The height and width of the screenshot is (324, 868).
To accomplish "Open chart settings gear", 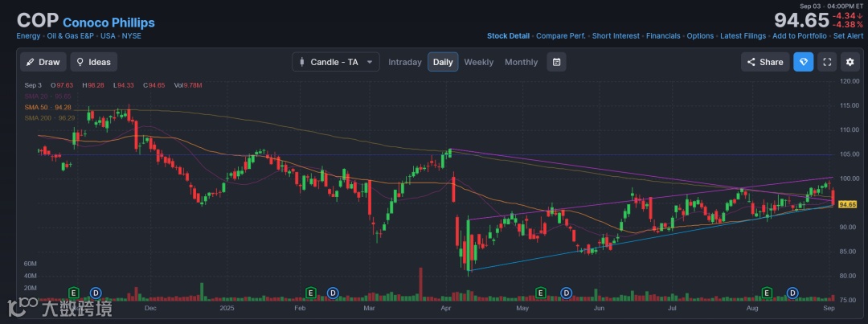I will click(850, 62).
